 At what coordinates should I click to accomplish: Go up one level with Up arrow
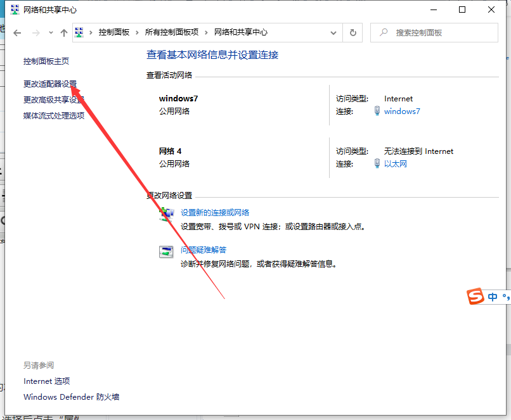[63, 32]
